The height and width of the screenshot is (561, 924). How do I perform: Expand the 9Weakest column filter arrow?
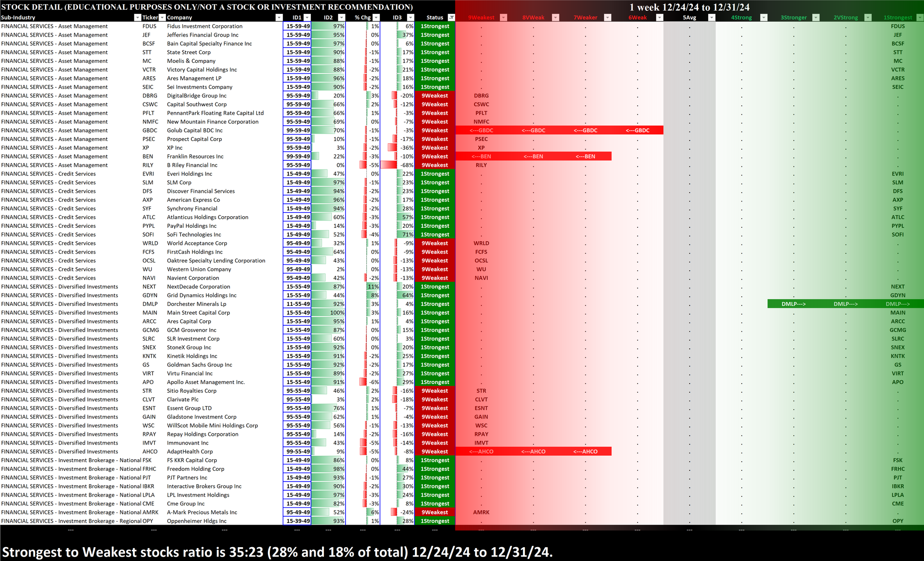pos(504,18)
